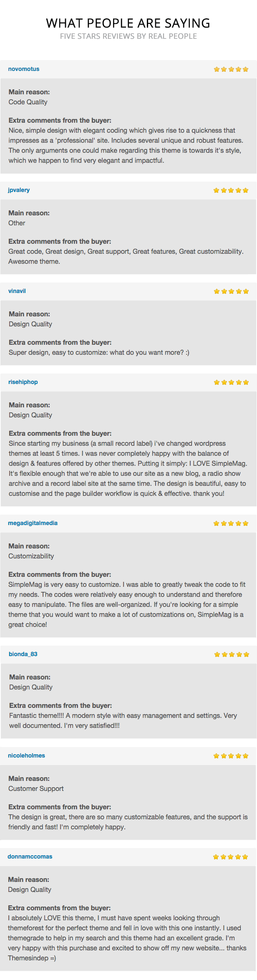
Task: Click the star rating beside donnamccomas
Action: 230,857
